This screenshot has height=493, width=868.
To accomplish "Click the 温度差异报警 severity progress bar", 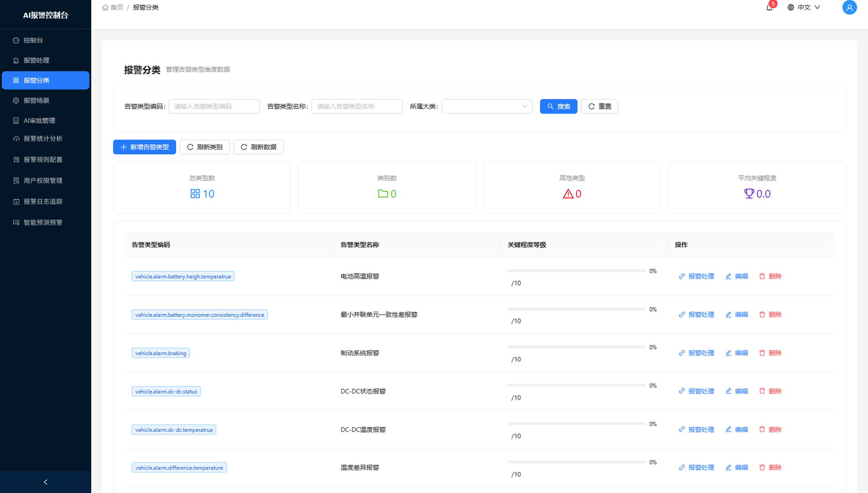I will pyautogui.click(x=576, y=462).
